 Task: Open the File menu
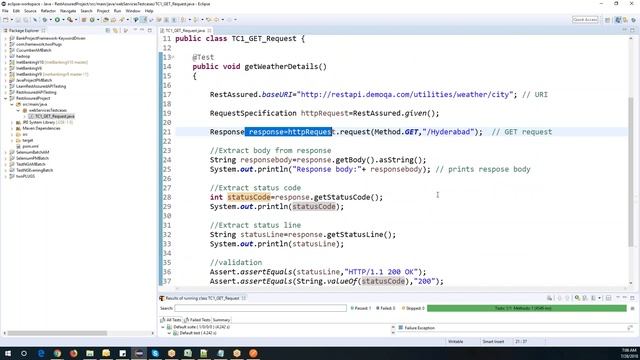(x=5, y=11)
